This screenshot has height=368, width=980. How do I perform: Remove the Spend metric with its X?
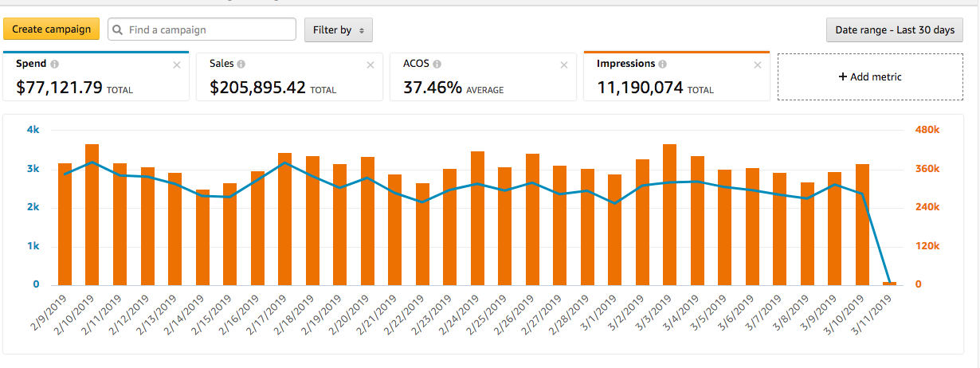point(177,65)
